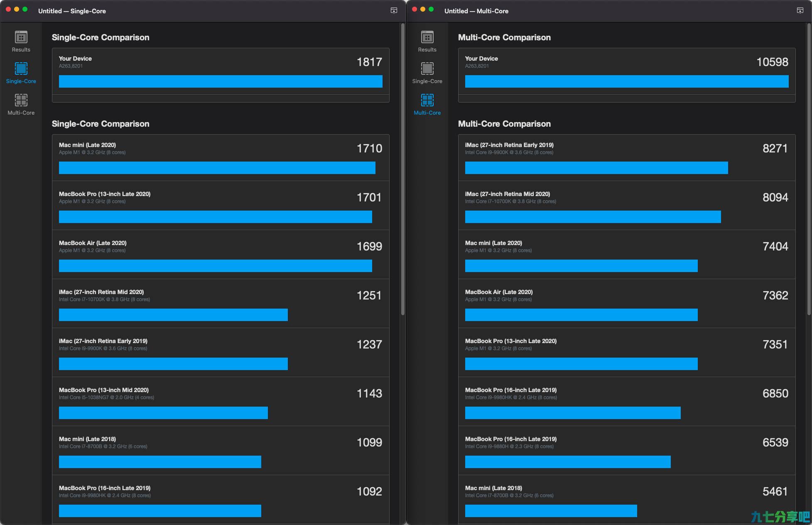This screenshot has width=812, height=525.
Task: Select MacBook Air (Late 2020) multi-core row
Action: point(627,304)
